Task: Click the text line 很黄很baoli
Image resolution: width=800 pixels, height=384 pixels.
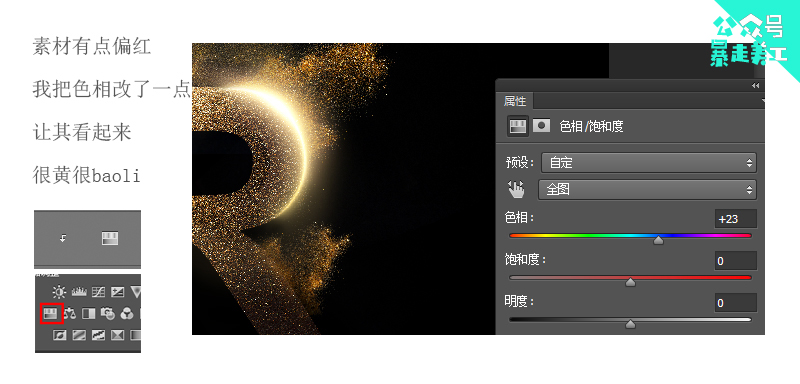Action: click(x=86, y=175)
